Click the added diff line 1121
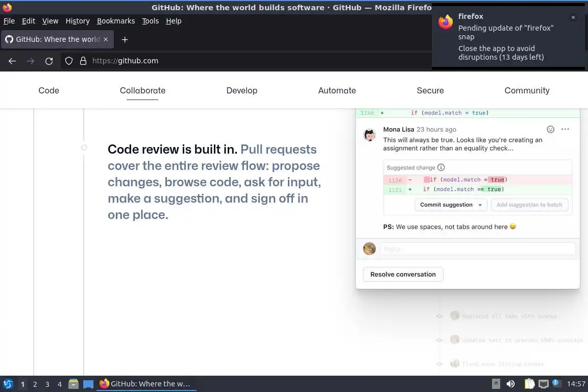Viewport: 588px width, 392px height. 478,189
